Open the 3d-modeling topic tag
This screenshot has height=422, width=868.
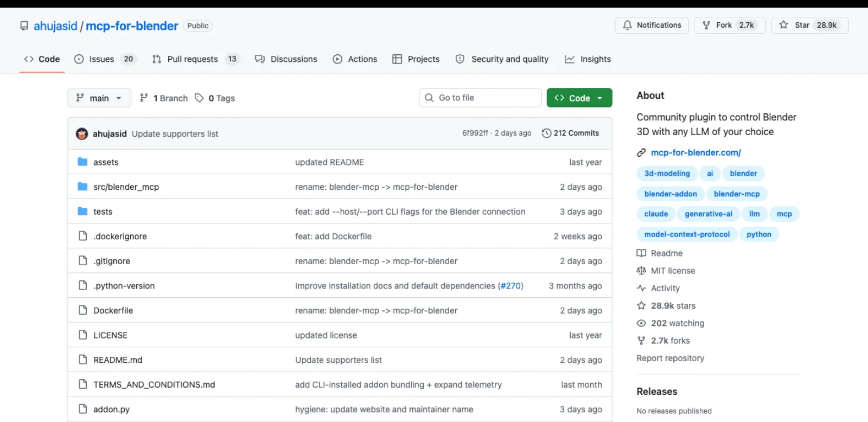point(667,174)
